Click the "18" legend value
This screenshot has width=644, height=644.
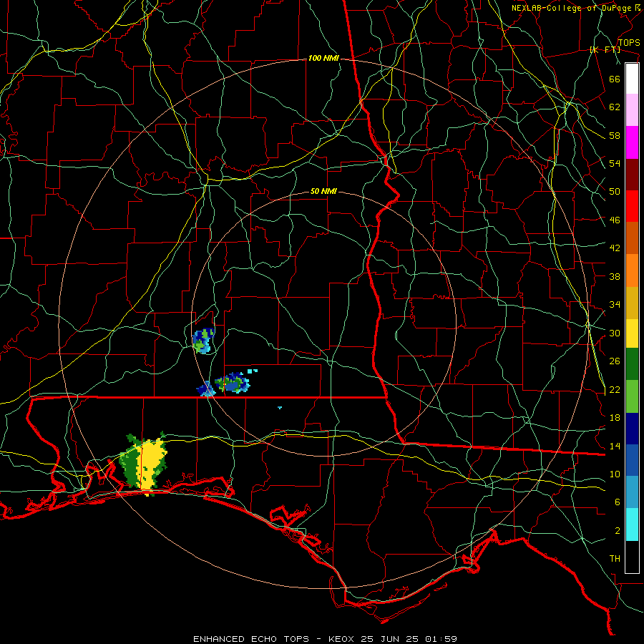(615, 418)
